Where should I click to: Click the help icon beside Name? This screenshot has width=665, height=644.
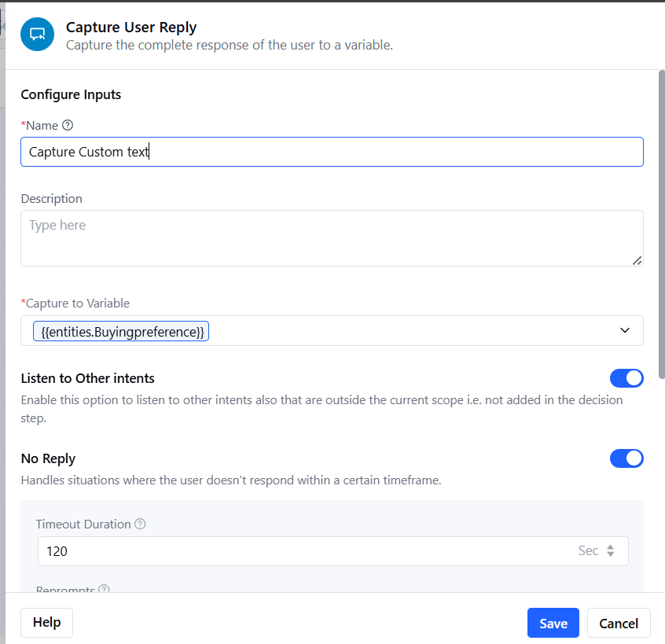68,125
